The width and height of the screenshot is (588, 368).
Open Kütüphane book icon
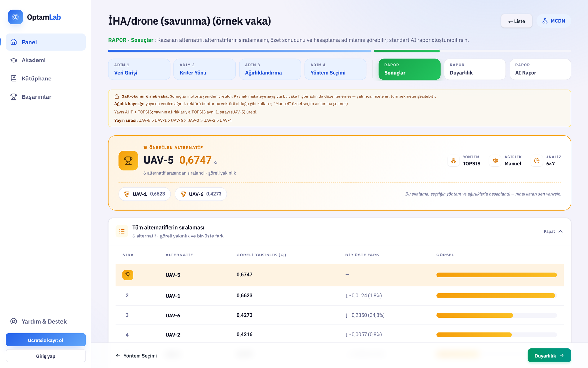pos(14,79)
